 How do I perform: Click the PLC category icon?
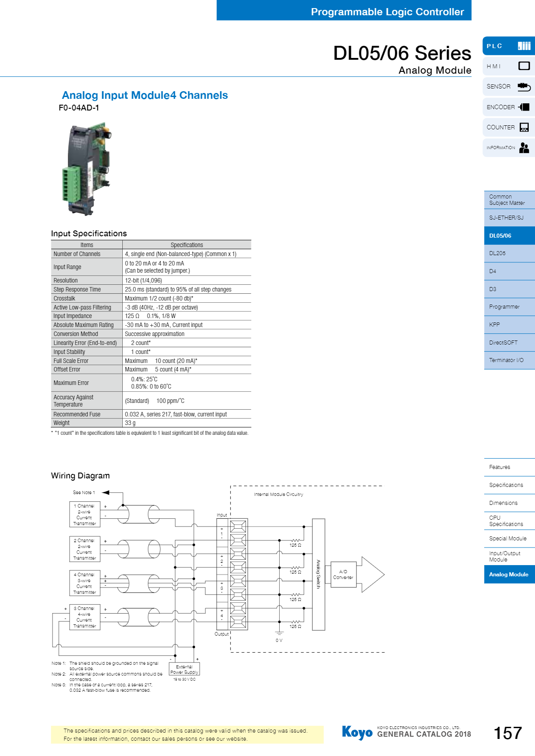(524, 46)
